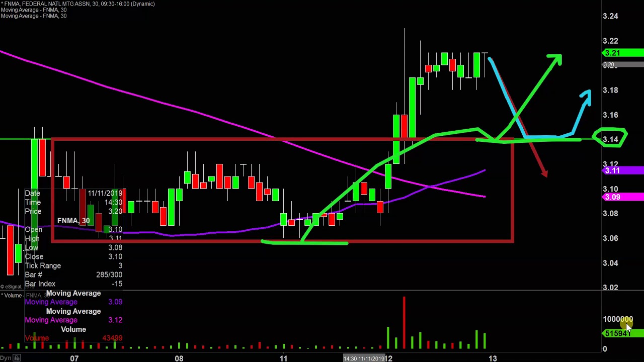644x362 pixels.
Task: Click the Date 11/11/2019 row in data window
Action: (73, 194)
